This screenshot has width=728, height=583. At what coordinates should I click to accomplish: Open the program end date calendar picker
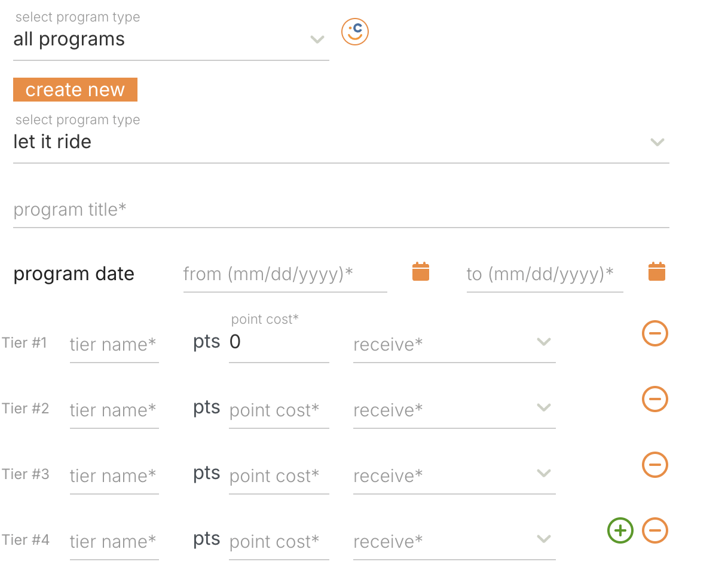pyautogui.click(x=657, y=272)
